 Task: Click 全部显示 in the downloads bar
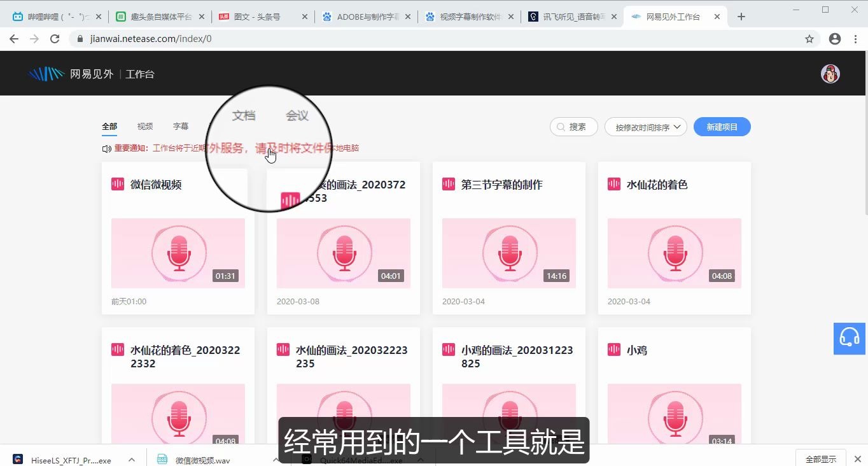click(x=821, y=459)
